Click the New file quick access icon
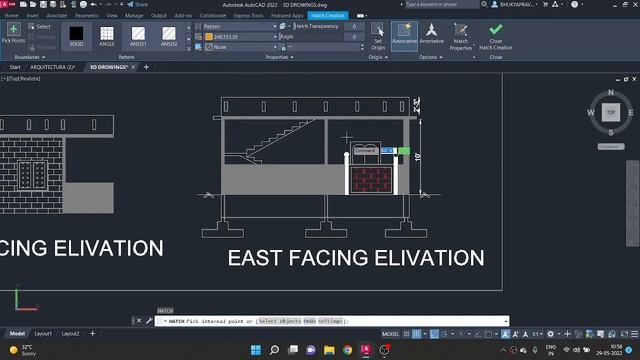The image size is (640, 360). 23,4
